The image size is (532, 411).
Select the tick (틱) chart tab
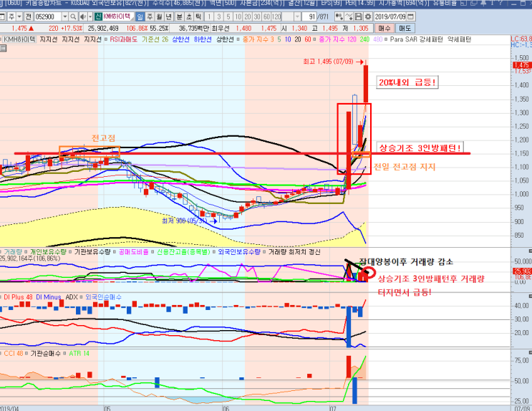click(x=199, y=16)
